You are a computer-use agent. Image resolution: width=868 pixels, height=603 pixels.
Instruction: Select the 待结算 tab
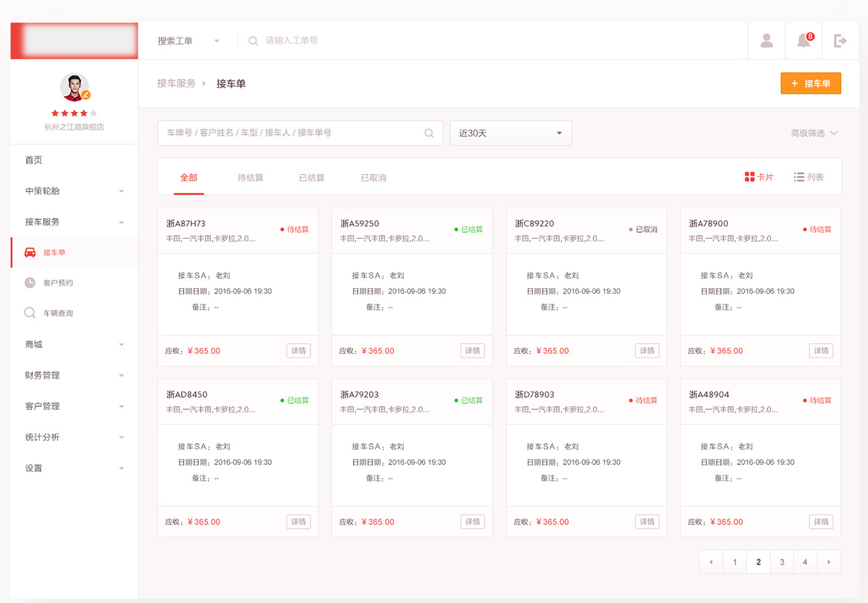(x=250, y=178)
